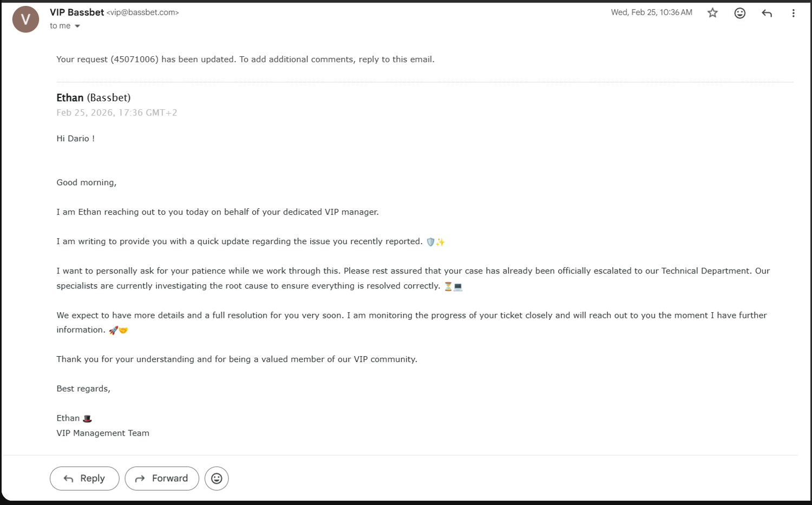The image size is (812, 505).
Task: Click the reply arrow icon at top right
Action: pyautogui.click(x=767, y=13)
